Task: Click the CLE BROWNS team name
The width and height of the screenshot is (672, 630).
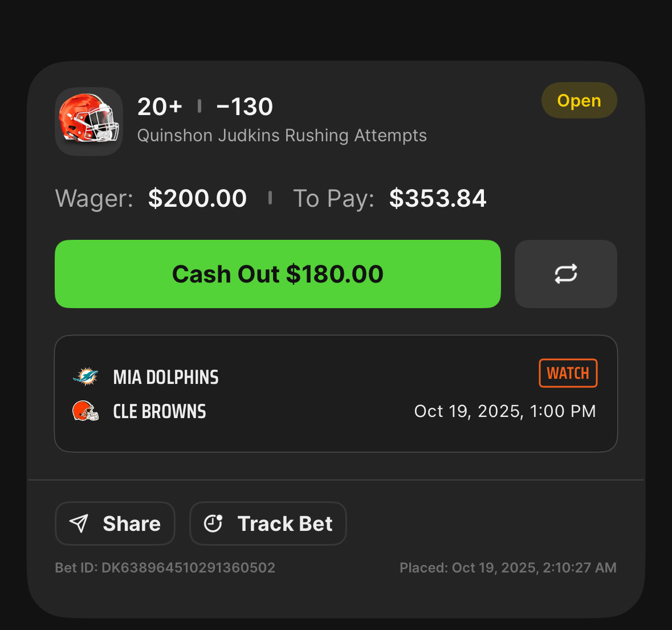Action: (160, 412)
